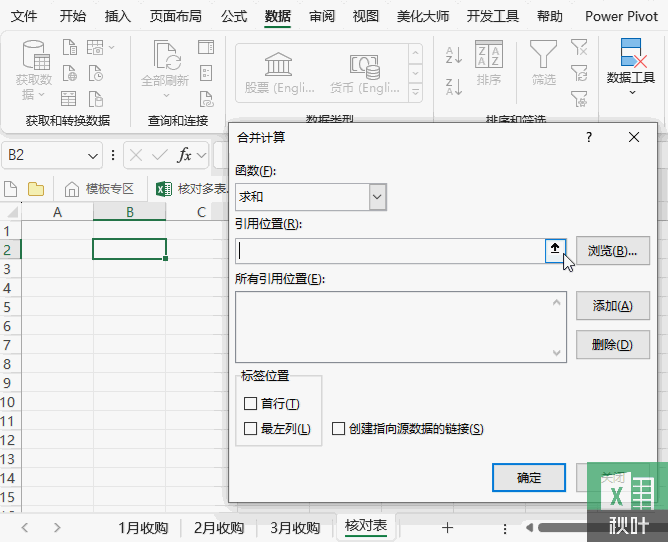Click the previous sheet arrow
668x542 pixels.
25,528
